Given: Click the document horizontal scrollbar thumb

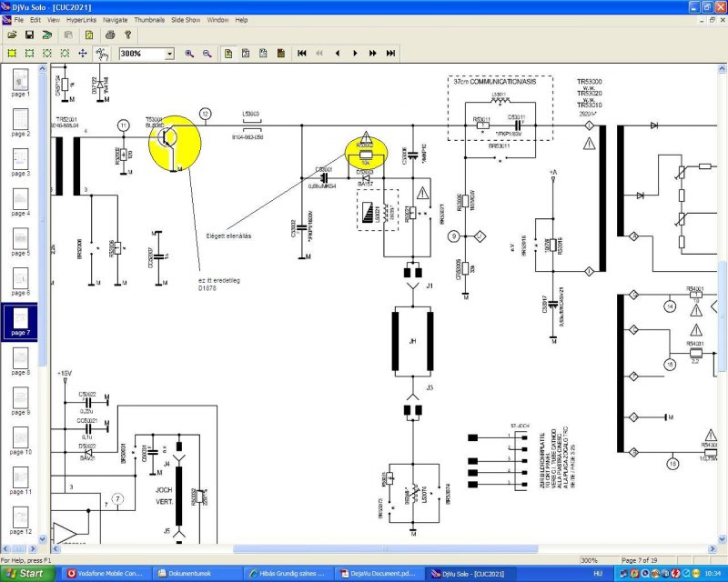Looking at the screenshot, I should tap(385, 549).
